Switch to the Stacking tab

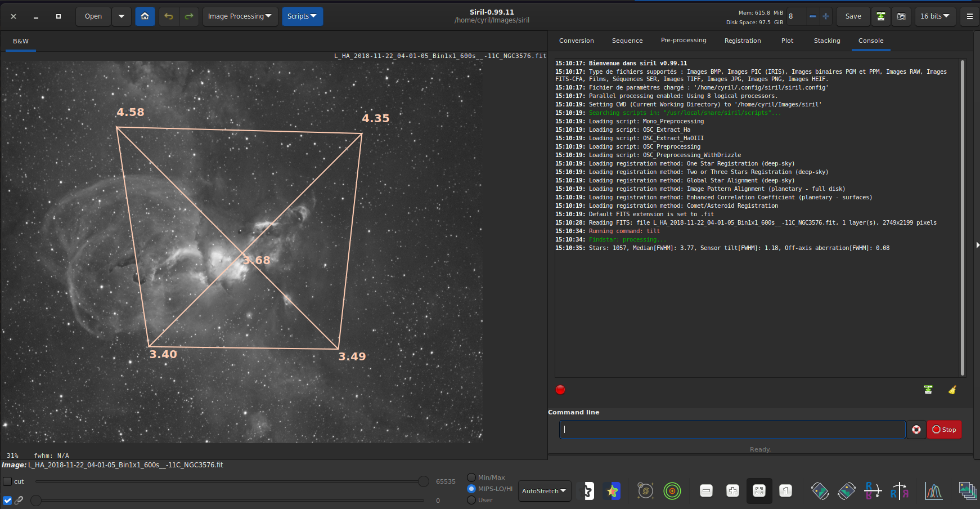coord(826,41)
